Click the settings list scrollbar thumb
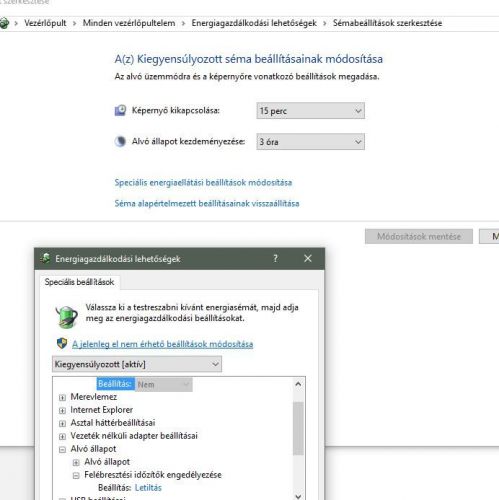The width and height of the screenshot is (499, 500). point(298,428)
